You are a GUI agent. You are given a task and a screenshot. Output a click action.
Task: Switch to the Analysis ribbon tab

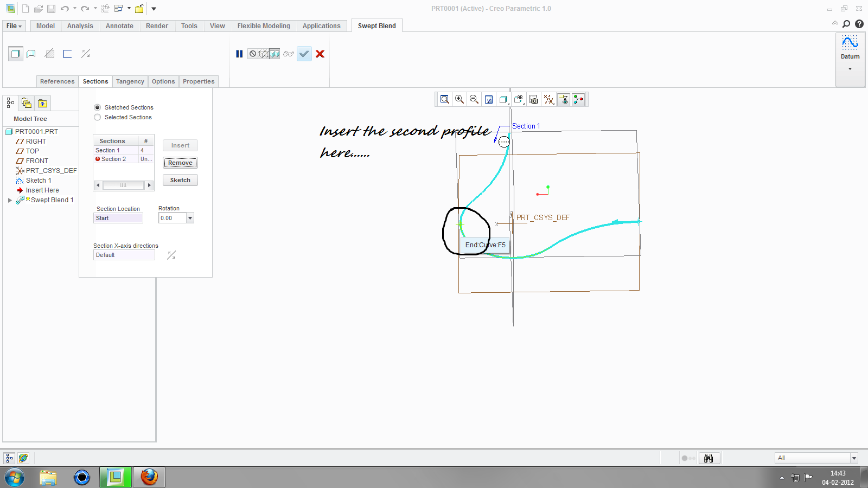click(80, 26)
